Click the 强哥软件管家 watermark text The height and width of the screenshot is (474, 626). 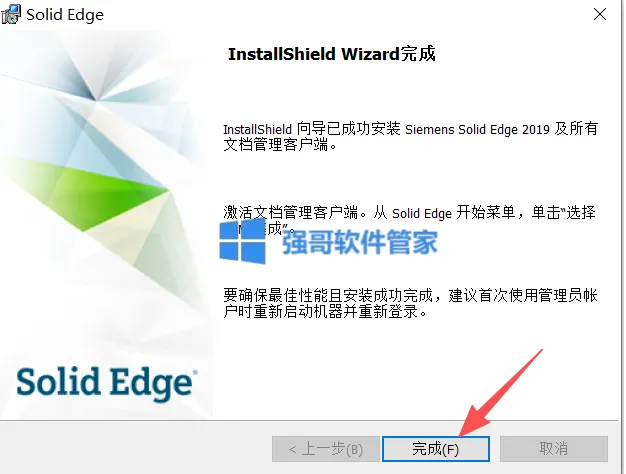tap(360, 242)
